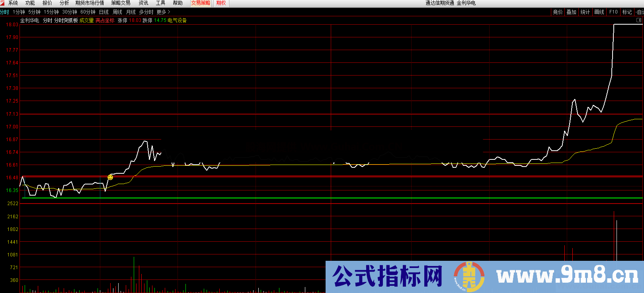Click the 2522 volume axis label

13,204
